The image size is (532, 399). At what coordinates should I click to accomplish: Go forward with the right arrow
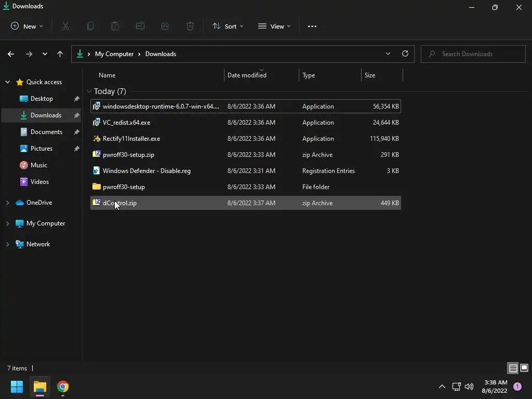29,54
